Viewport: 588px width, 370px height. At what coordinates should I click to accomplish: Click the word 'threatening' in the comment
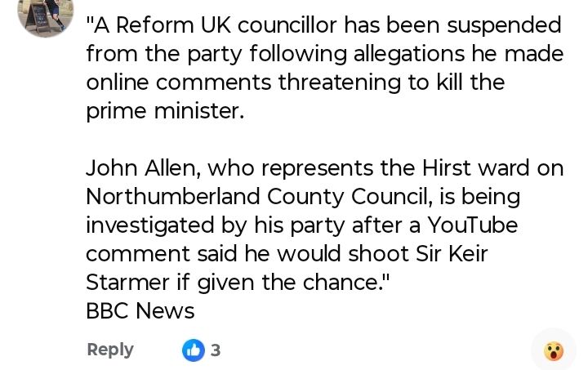point(340,83)
